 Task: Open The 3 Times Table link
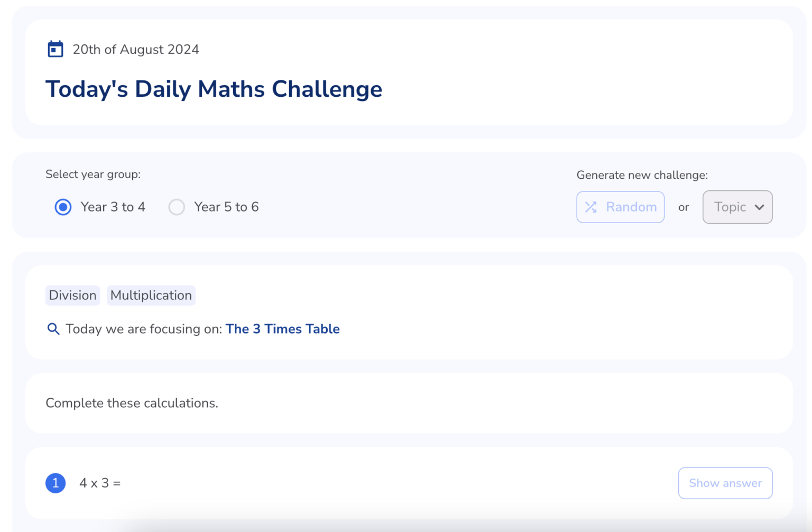point(282,329)
